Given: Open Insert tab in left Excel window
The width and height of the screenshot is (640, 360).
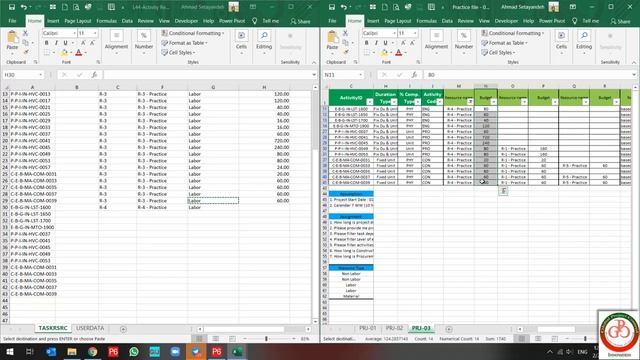Looking at the screenshot, I should tap(53, 21).
